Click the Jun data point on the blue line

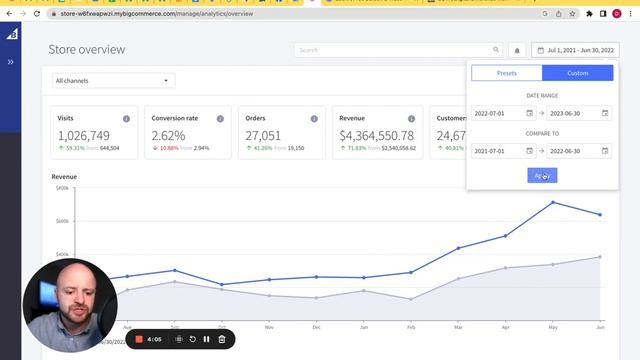600,215
